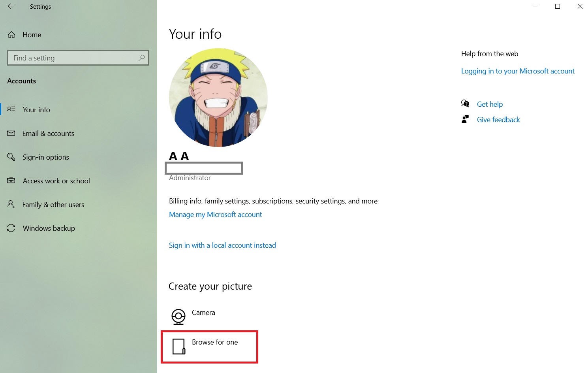588x373 pixels.
Task: Click the round profile picture
Action: coord(218,98)
